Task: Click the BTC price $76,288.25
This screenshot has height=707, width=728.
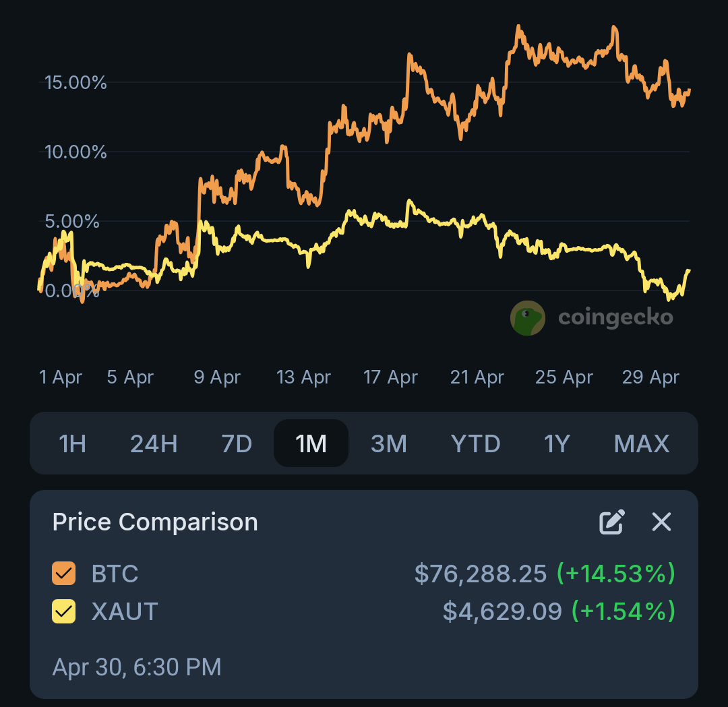Action: tap(481, 574)
